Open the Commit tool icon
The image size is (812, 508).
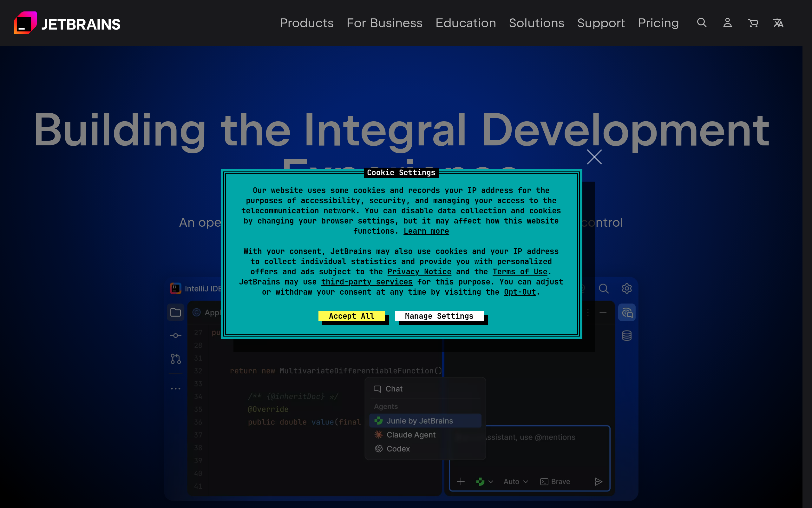point(175,336)
